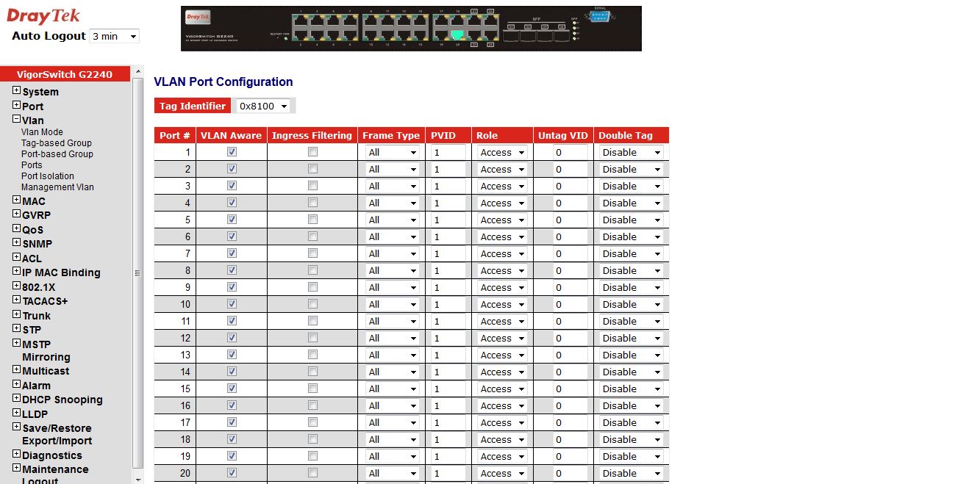Click the DrayTek logo
Viewport: 980px width, 484px height.
pyautogui.click(x=43, y=16)
